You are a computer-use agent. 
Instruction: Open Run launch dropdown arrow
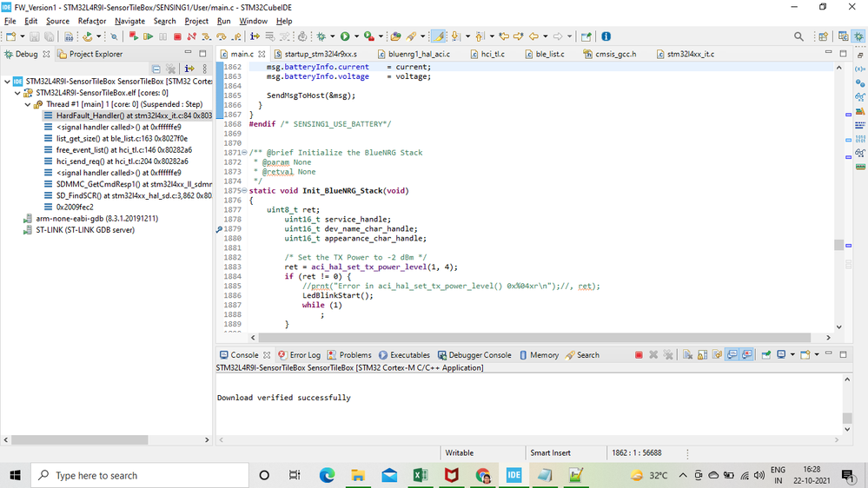click(356, 36)
